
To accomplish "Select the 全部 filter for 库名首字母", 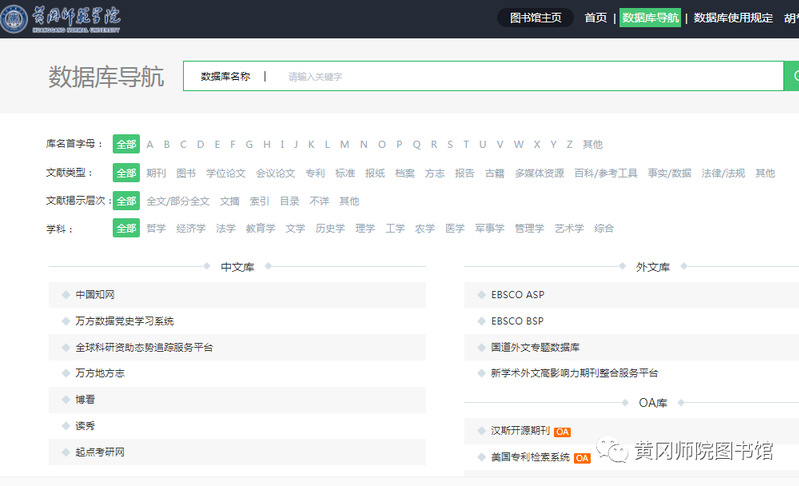I will (x=126, y=144).
